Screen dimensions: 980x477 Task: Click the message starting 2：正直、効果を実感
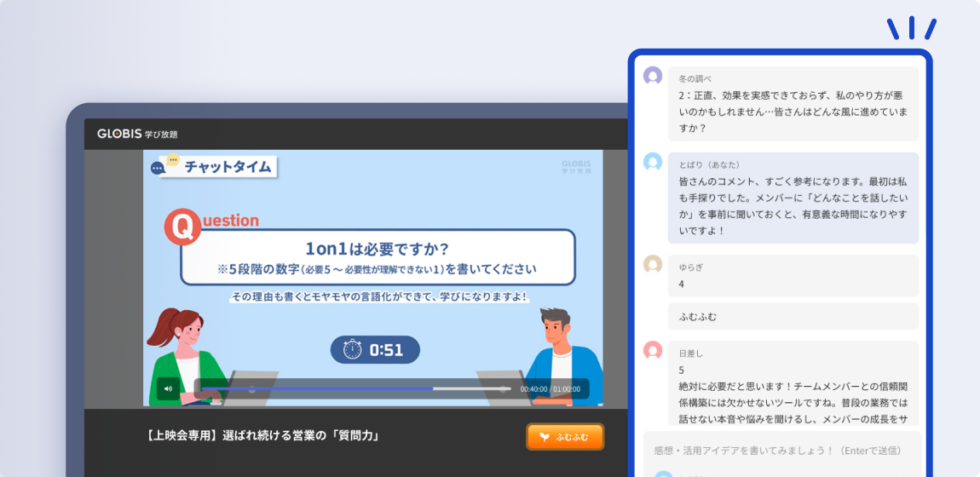pos(793,104)
